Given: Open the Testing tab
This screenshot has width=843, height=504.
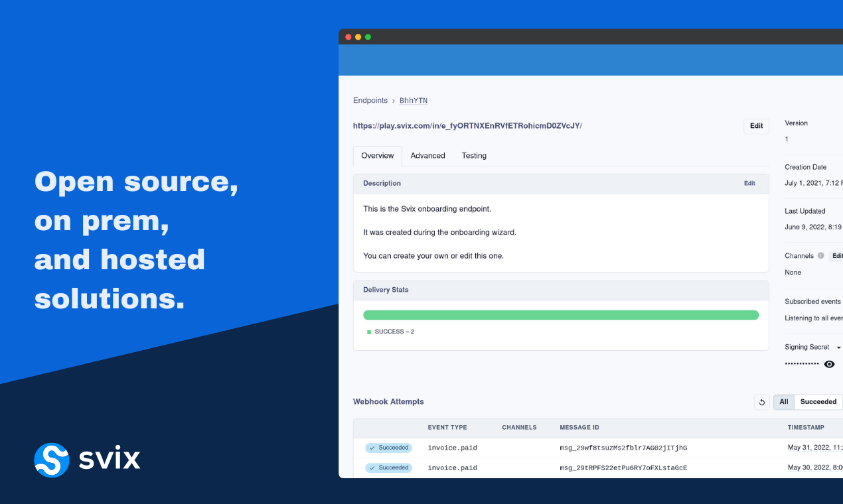Looking at the screenshot, I should click(x=474, y=156).
